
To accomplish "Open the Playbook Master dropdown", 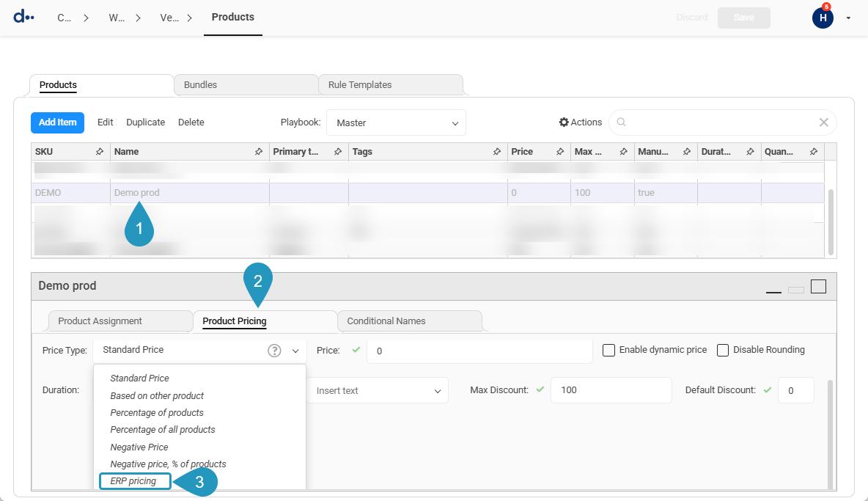I will tap(397, 123).
